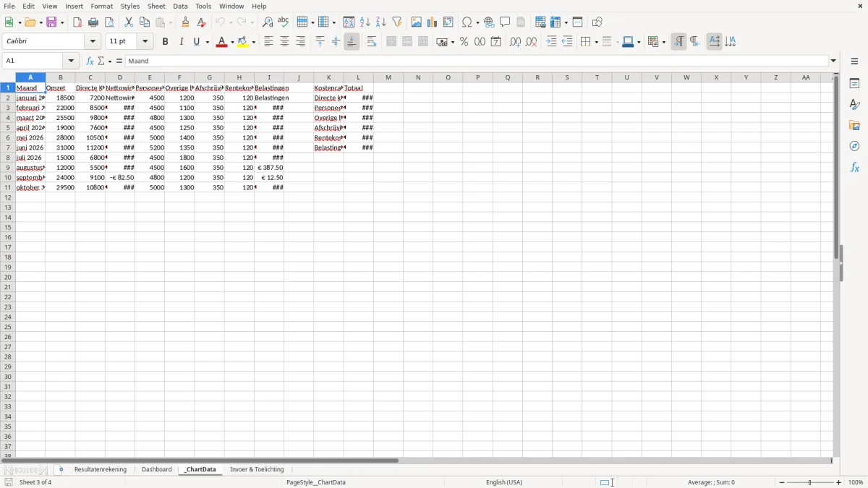Open Special Character dropdown arrow
Viewport: 868px width, 488px height.
477,22
